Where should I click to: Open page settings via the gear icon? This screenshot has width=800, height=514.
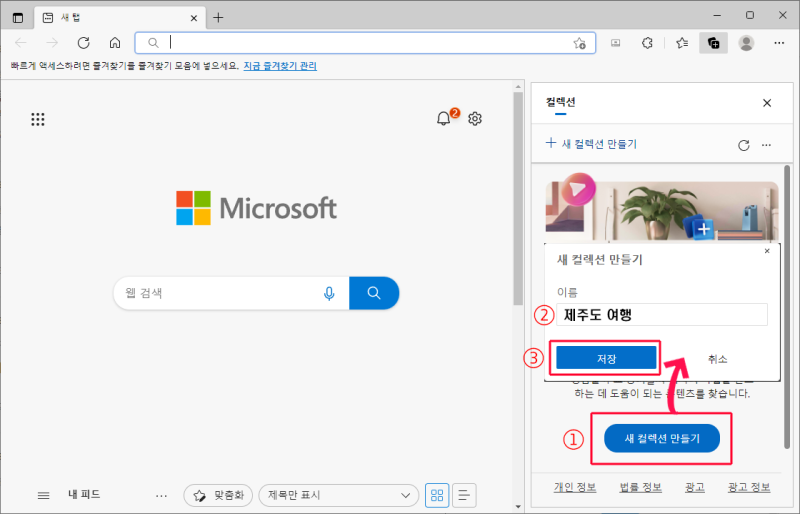click(x=475, y=118)
